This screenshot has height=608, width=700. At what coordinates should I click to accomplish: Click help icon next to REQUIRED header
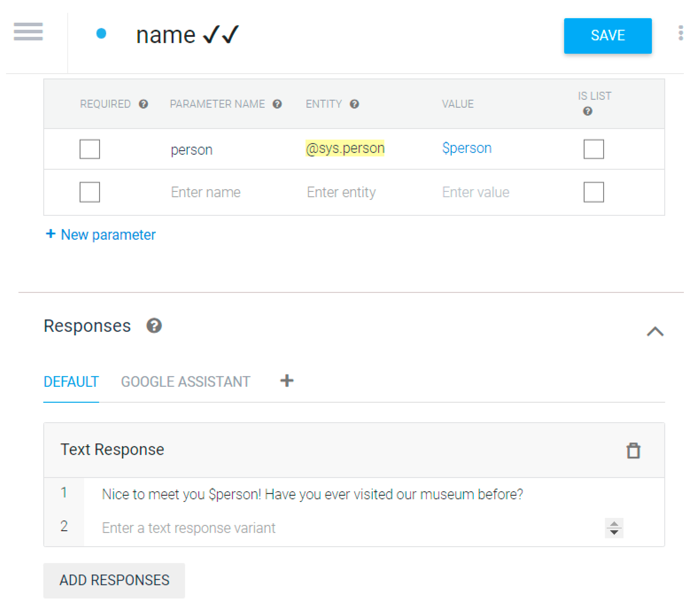[x=144, y=104]
